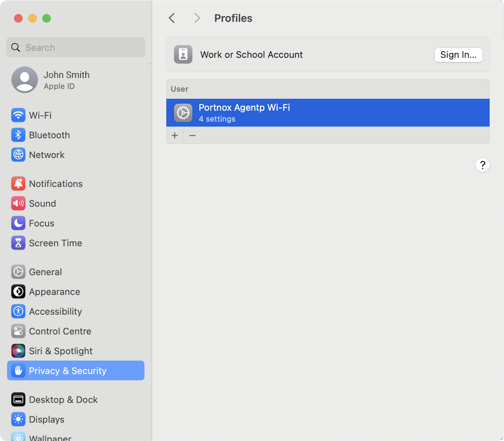Select Privacy & Security in sidebar
The width and height of the screenshot is (504, 441).
coord(76,370)
